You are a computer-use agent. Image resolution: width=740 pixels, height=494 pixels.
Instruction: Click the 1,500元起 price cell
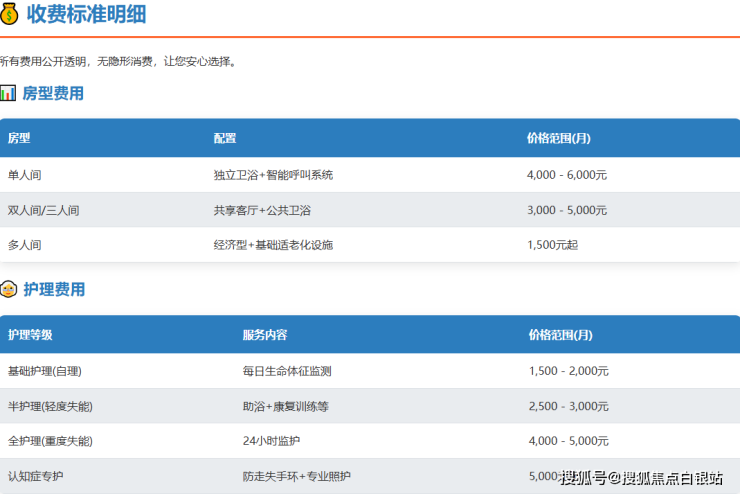[x=552, y=245]
